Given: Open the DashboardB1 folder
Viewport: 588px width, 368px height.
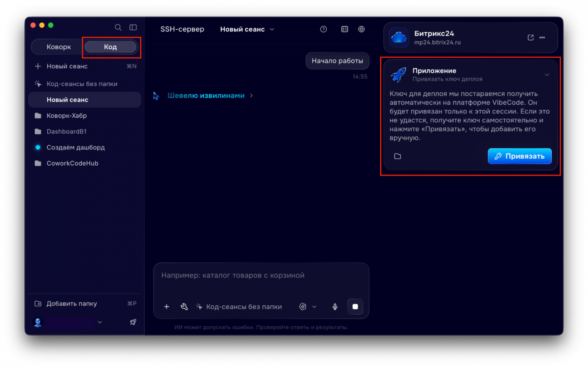Looking at the screenshot, I should coord(85,131).
